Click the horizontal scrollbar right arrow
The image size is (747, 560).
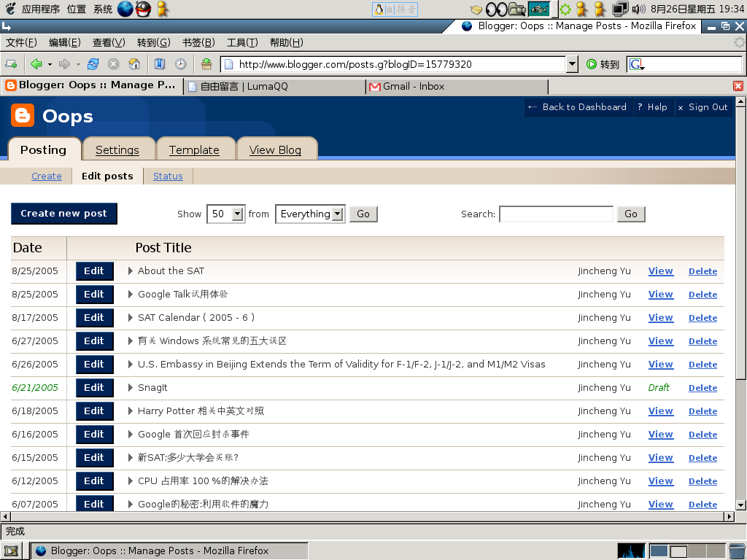pos(729,516)
